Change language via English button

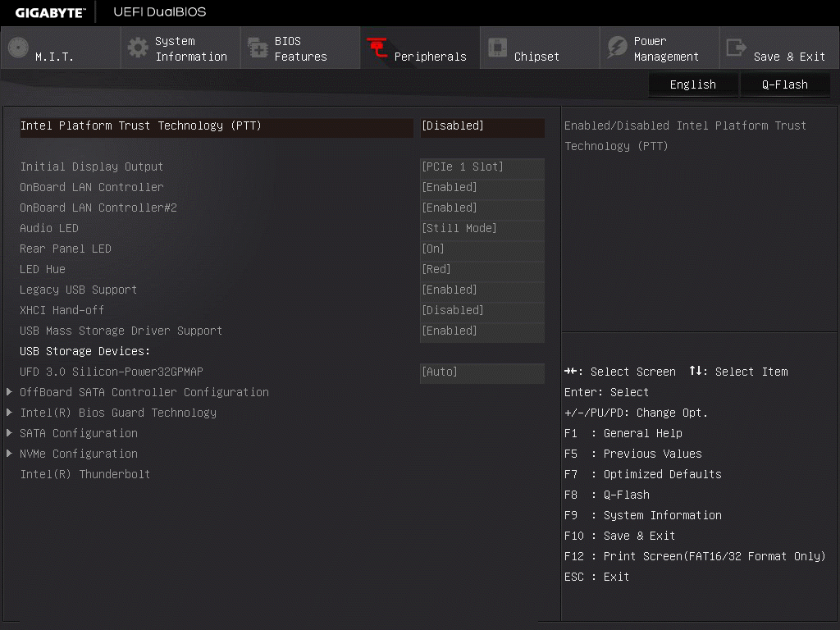[x=692, y=84]
